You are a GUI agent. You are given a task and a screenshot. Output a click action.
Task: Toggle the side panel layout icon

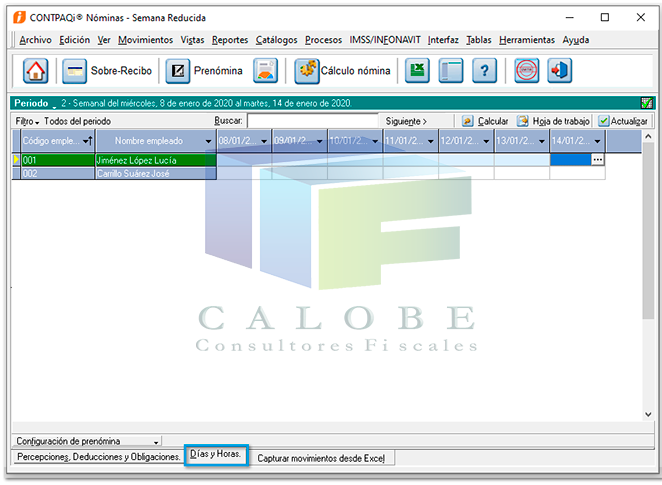pos(450,70)
